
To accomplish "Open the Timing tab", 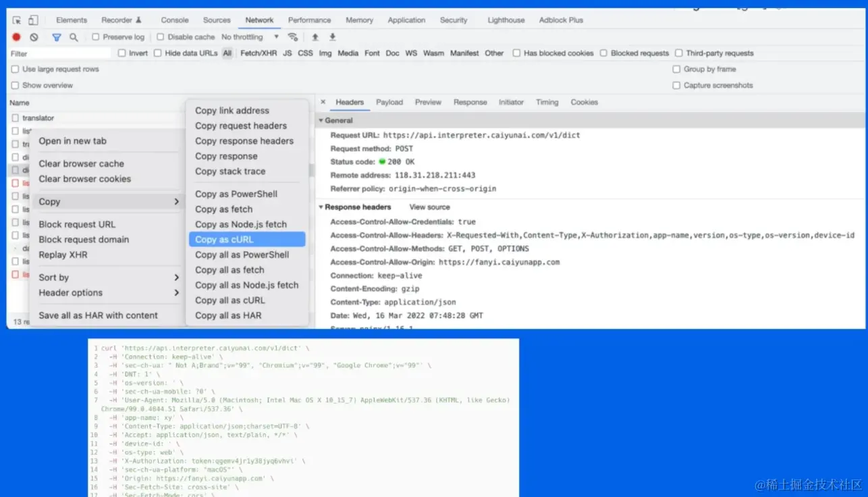I will (547, 102).
